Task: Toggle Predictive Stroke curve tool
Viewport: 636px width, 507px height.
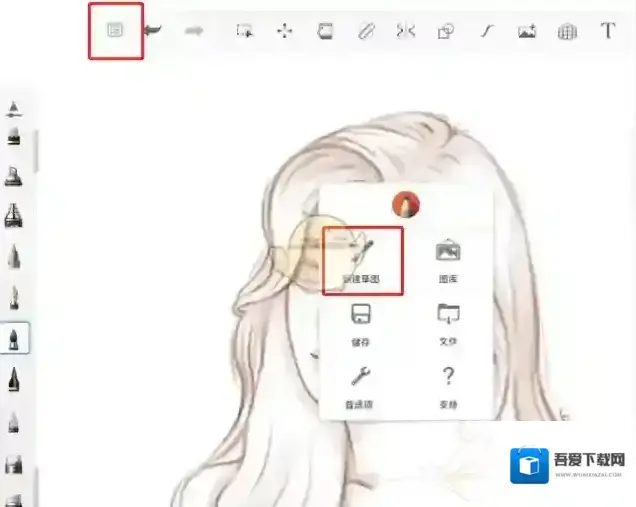Action: click(487, 31)
